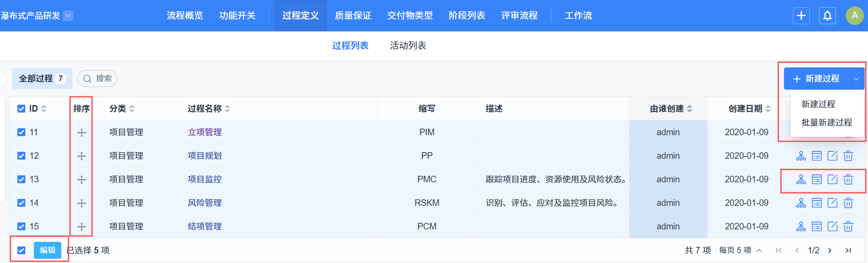Open the 每页 5 项 page size dropdown

pyautogui.click(x=740, y=250)
